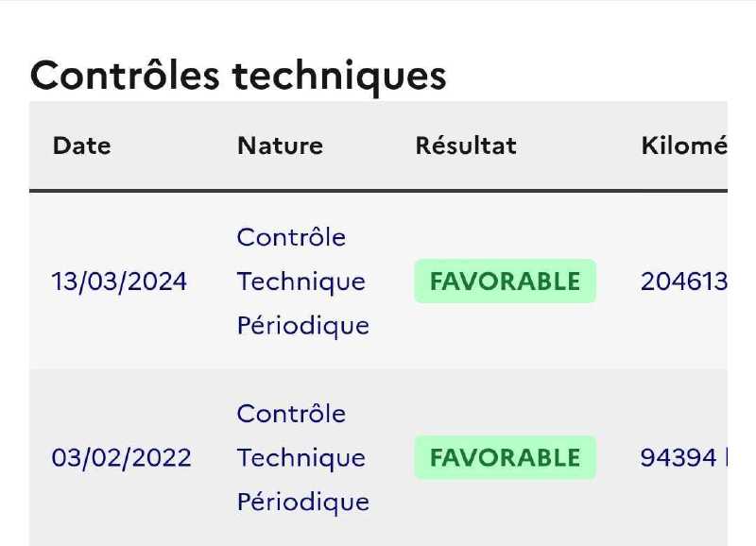Click Contrôle Technique Périodique in 2024 row
Image resolution: width=756 pixels, height=546 pixels.
[x=303, y=282]
